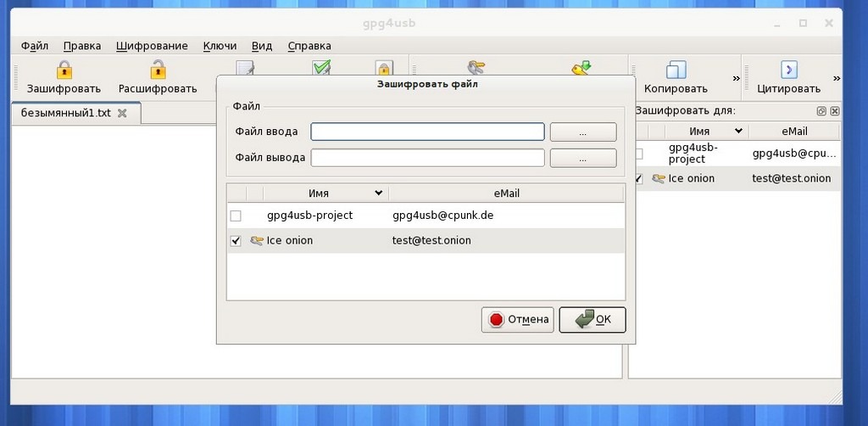The image size is (868, 426).
Task: Click the keys management toolbar icon
Action: coord(475,68)
